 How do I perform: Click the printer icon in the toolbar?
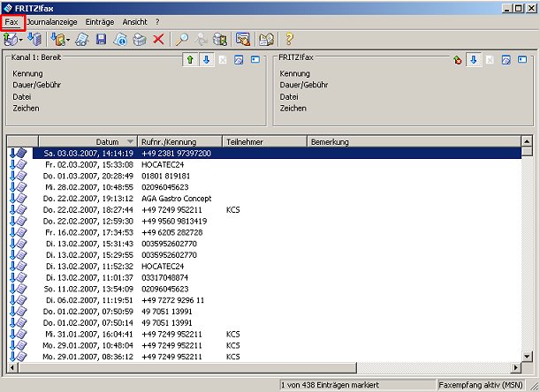point(140,39)
